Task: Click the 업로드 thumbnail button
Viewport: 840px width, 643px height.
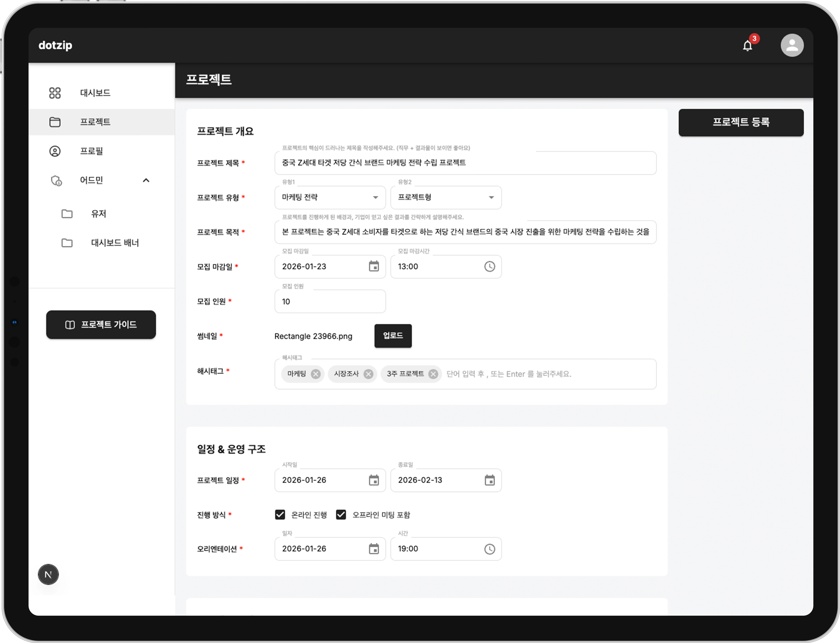Action: click(x=393, y=336)
